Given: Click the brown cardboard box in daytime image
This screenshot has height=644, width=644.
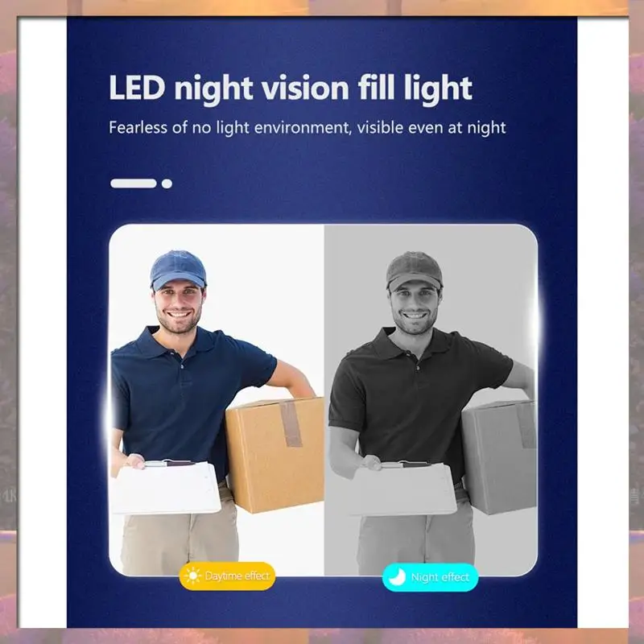Looking at the screenshot, I should (x=275, y=454).
